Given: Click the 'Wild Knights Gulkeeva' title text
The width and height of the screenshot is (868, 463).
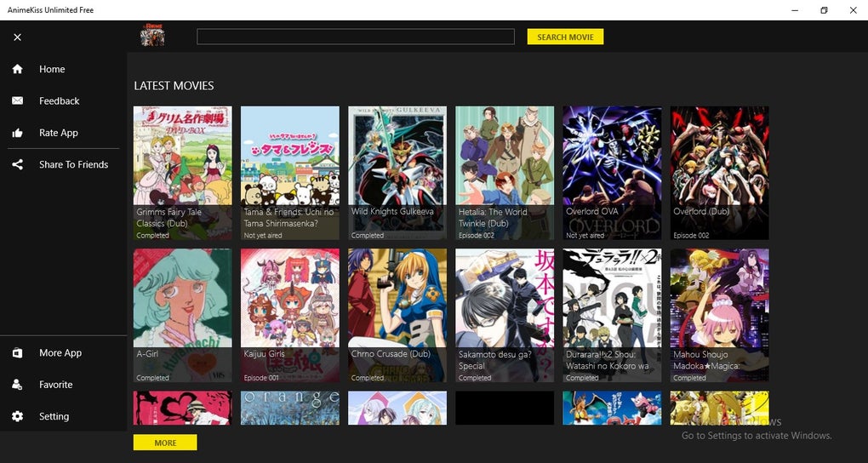Looking at the screenshot, I should [392, 211].
